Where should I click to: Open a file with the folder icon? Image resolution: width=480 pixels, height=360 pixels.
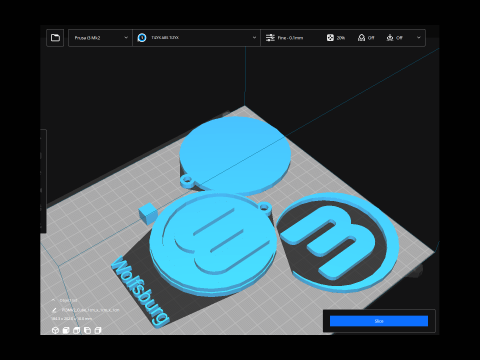[55, 38]
